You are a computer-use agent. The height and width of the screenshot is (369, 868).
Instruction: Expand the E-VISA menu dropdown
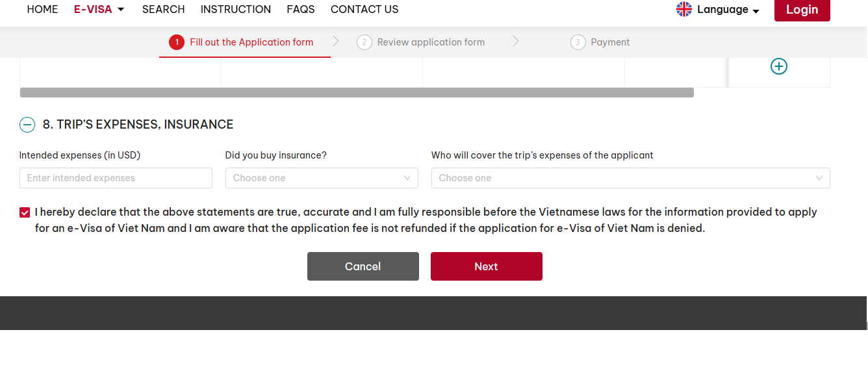pyautogui.click(x=99, y=9)
